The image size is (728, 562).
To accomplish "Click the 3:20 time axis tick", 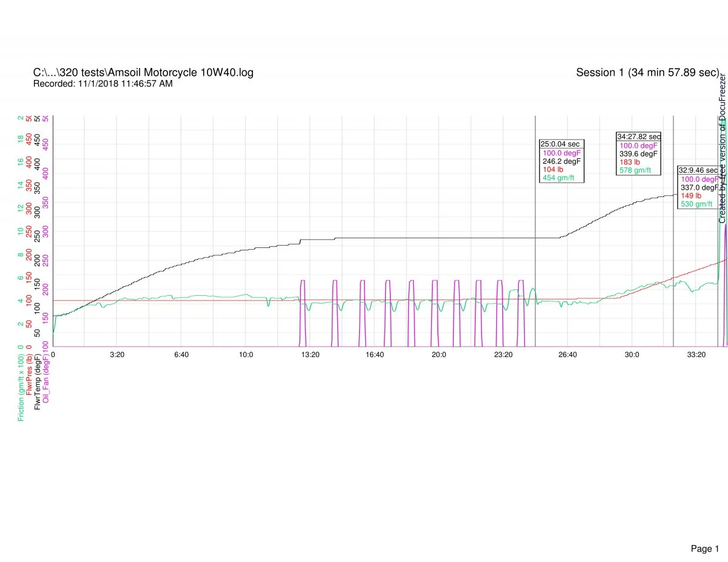I will [x=117, y=355].
